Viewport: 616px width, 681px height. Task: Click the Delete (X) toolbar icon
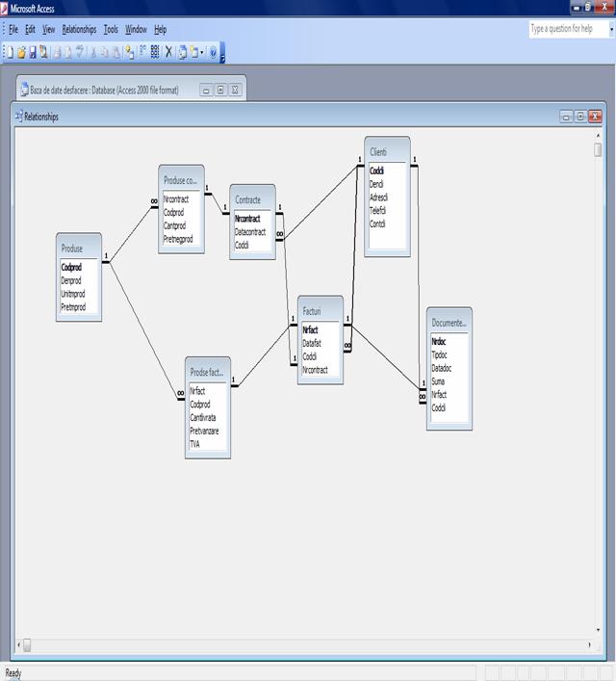[x=168, y=52]
